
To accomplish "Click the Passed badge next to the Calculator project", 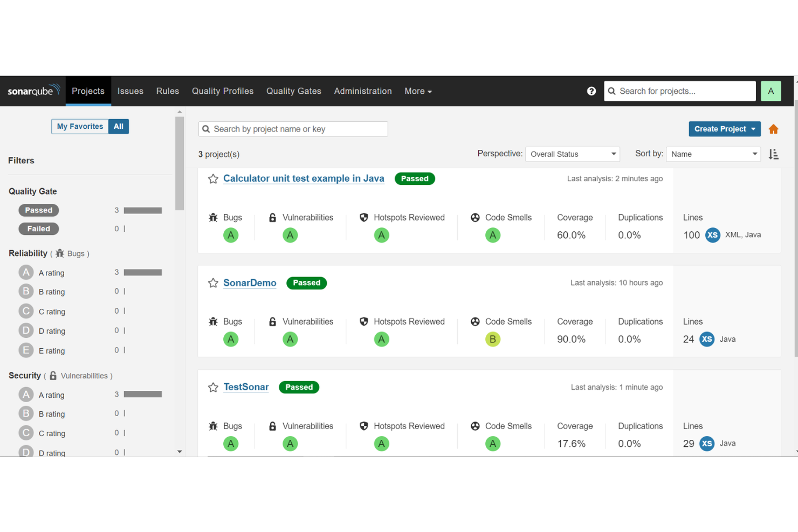I will pos(415,178).
